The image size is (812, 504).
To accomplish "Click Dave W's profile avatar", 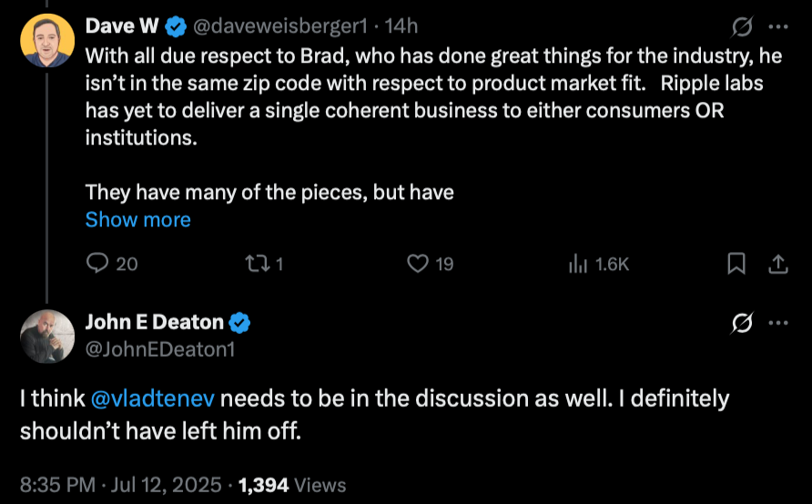I will click(x=46, y=41).
